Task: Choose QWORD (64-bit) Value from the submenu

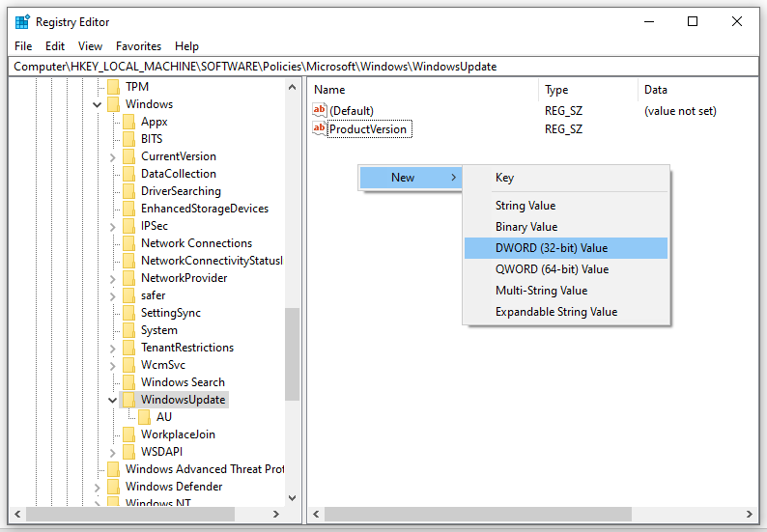Action: point(566,269)
